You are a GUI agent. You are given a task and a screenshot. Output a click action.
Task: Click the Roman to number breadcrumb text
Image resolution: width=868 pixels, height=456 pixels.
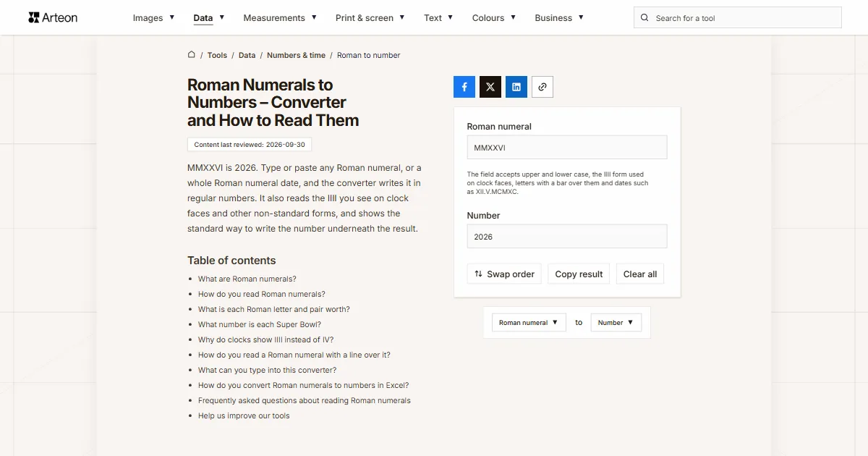pos(369,55)
